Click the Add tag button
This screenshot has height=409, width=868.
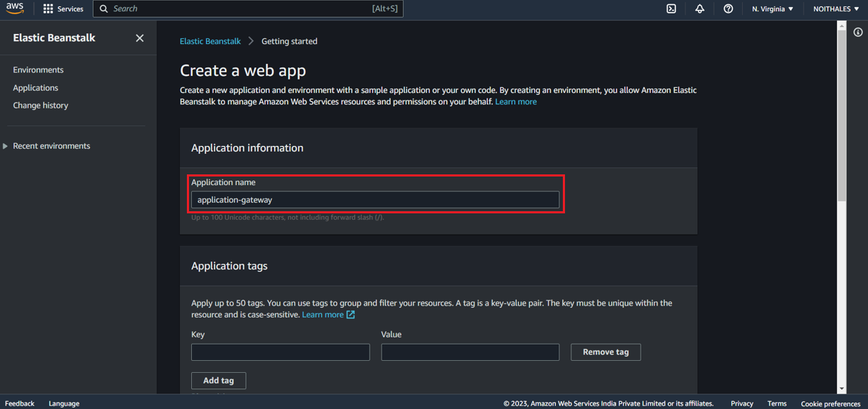(218, 380)
